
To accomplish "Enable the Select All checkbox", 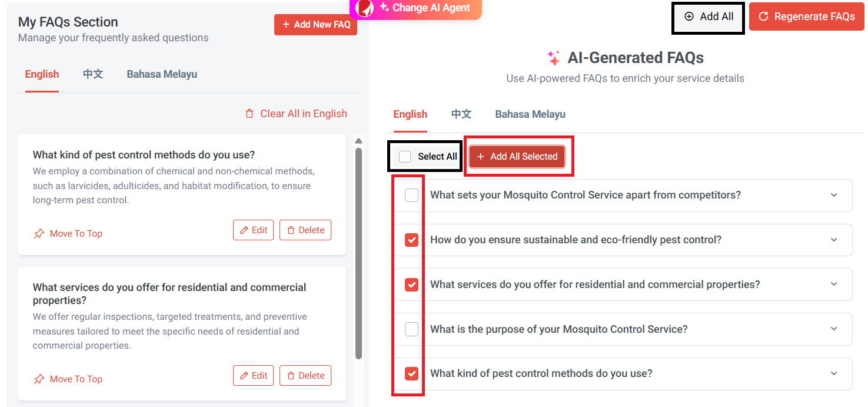I will tap(404, 156).
